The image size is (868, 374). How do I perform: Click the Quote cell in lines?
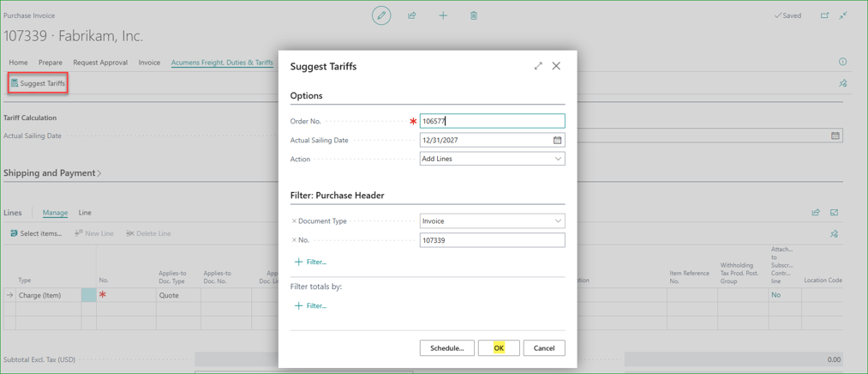point(178,295)
